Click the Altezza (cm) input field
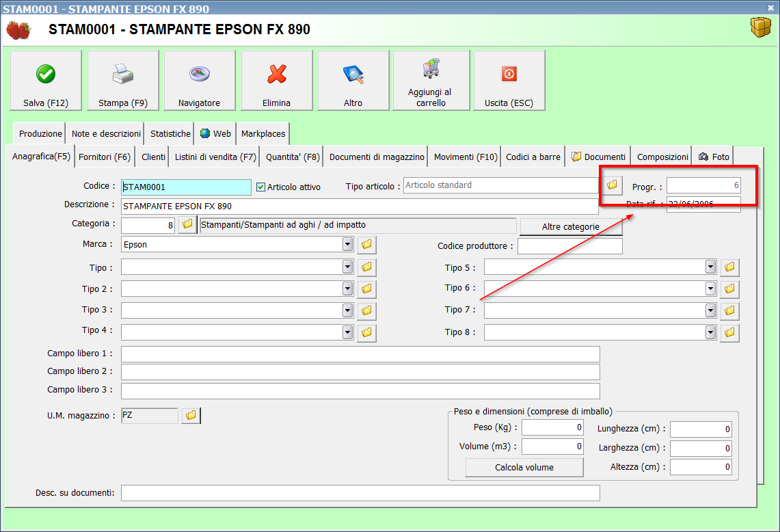This screenshot has height=532, width=780. [701, 467]
